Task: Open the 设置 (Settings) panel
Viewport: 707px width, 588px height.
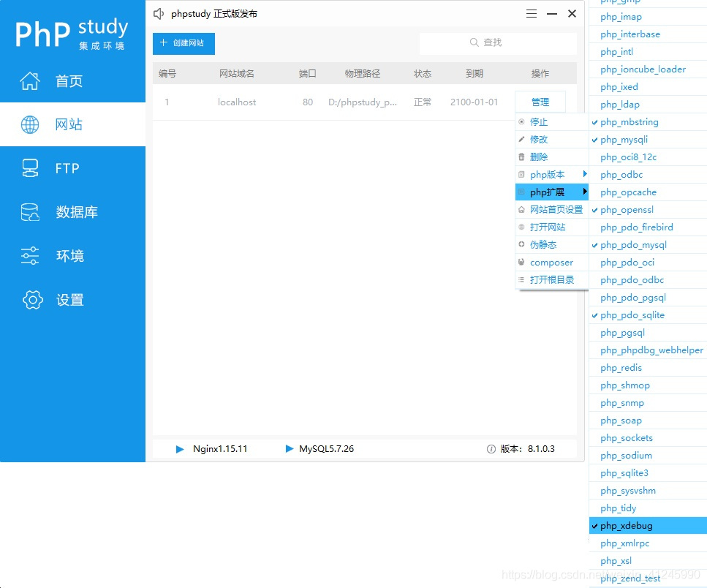Action: [67, 300]
